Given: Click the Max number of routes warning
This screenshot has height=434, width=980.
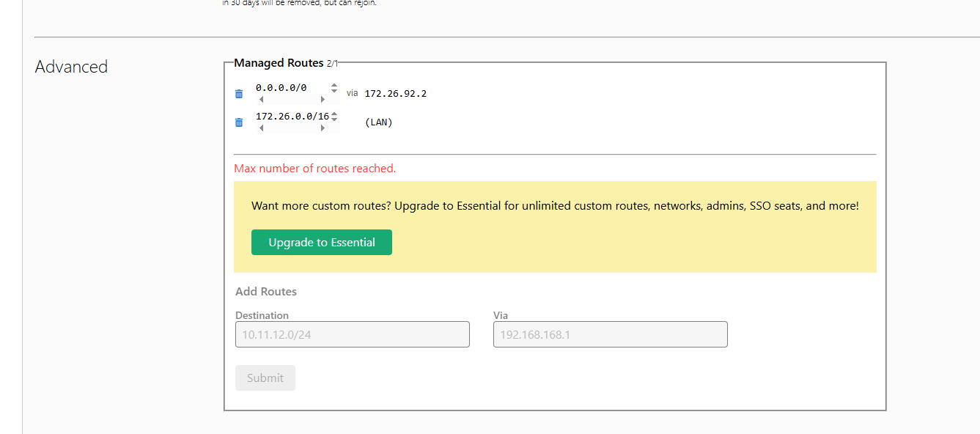Looking at the screenshot, I should click(314, 169).
